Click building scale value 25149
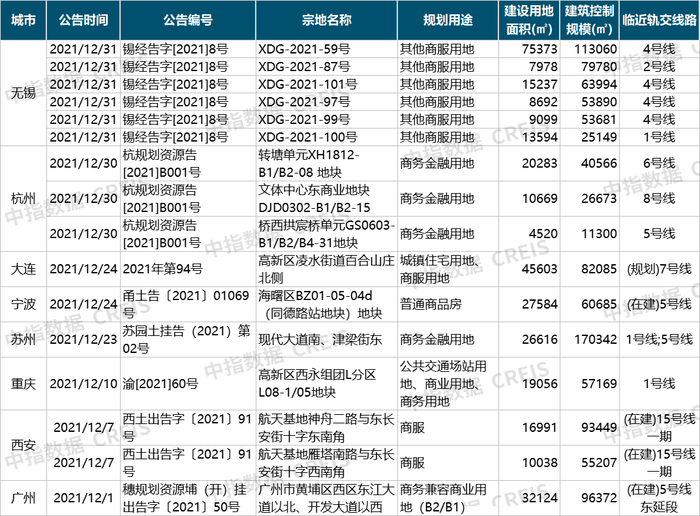Screen dimensions: 700x516 tap(599, 137)
